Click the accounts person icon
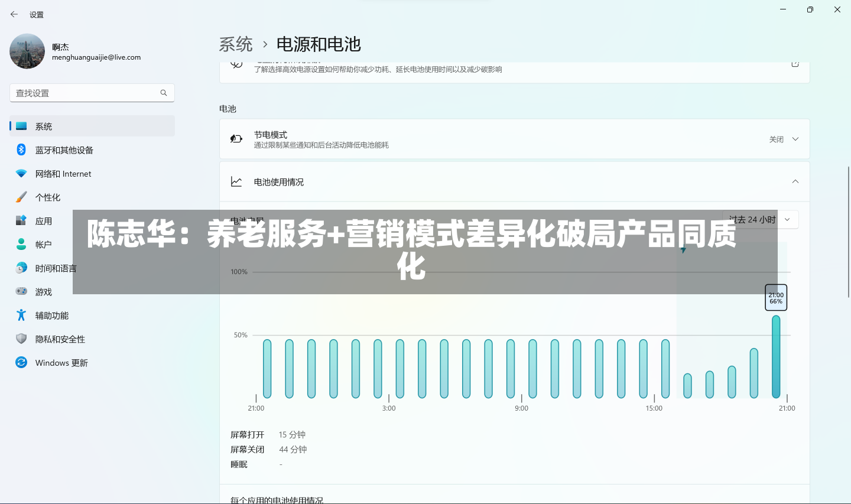The image size is (851, 504). click(x=21, y=244)
